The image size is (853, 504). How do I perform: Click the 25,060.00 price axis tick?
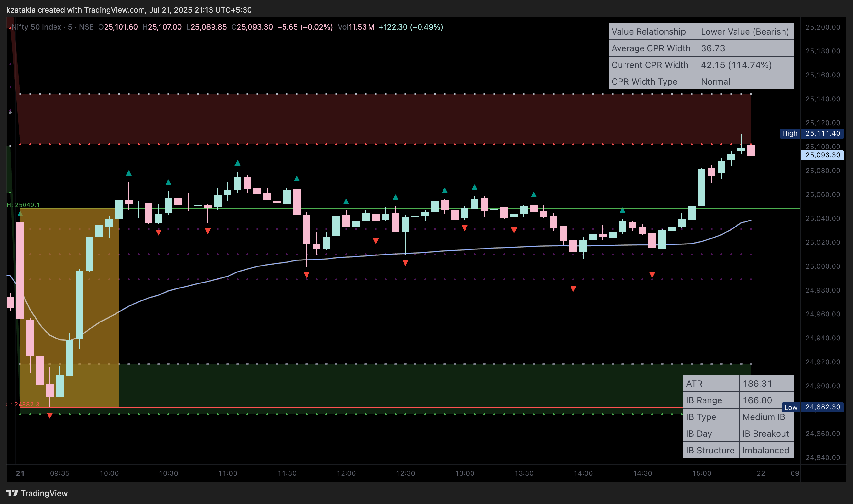pos(823,195)
